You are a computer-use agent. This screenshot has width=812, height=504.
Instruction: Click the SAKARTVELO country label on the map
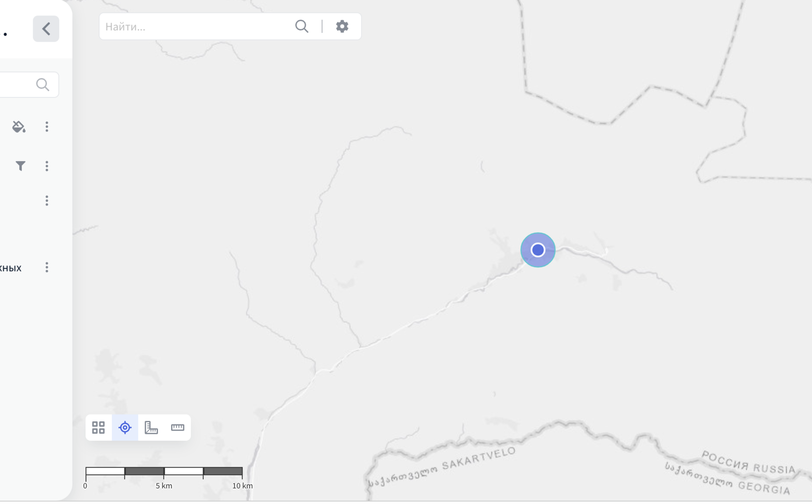coord(478,458)
